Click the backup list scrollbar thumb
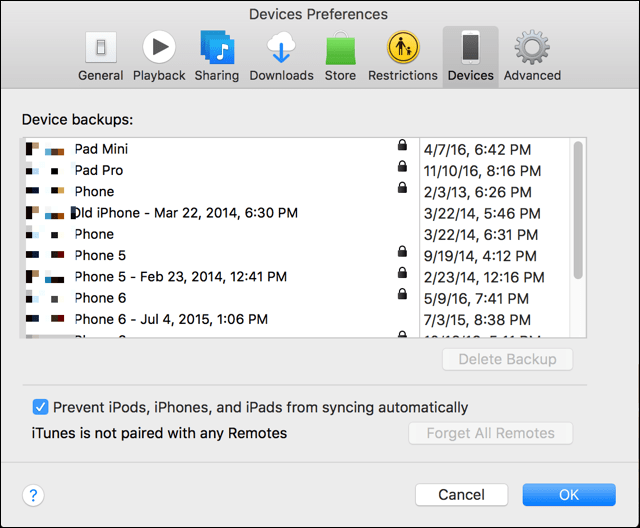 coord(578,210)
